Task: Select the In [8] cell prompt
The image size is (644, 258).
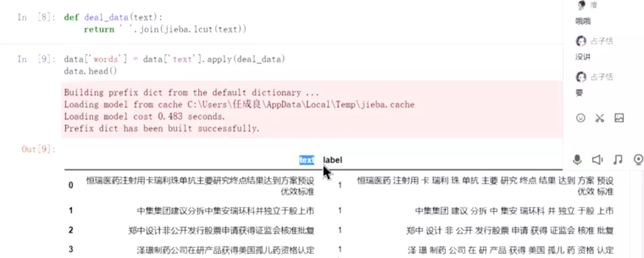Action: click(x=35, y=17)
